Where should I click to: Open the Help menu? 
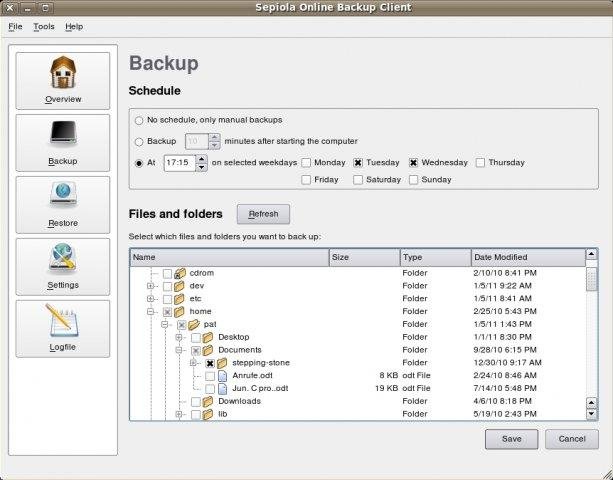(x=74, y=27)
